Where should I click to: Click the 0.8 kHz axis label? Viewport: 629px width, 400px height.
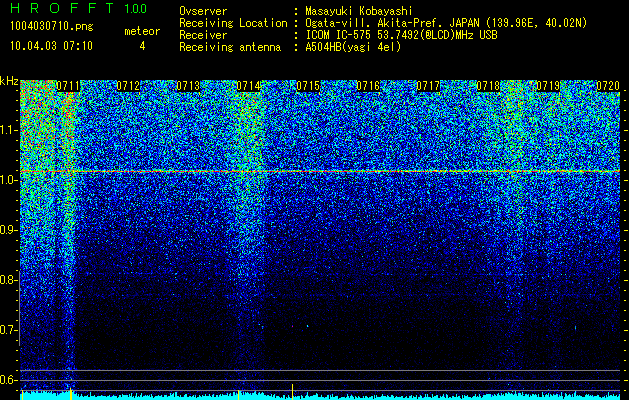8,280
